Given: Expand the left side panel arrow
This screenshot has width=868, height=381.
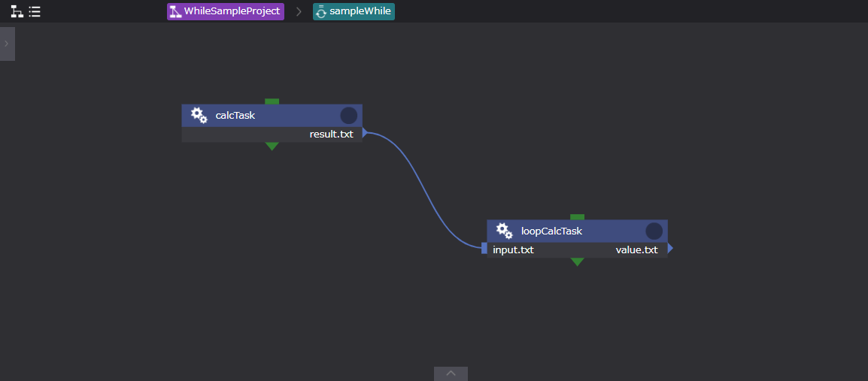Looking at the screenshot, I should [7, 44].
